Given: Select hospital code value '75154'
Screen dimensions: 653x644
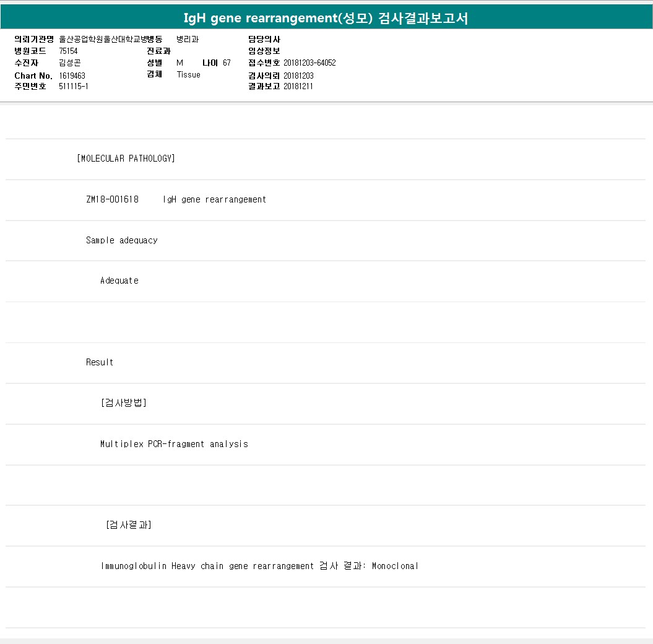Looking at the screenshot, I should 68,51.
